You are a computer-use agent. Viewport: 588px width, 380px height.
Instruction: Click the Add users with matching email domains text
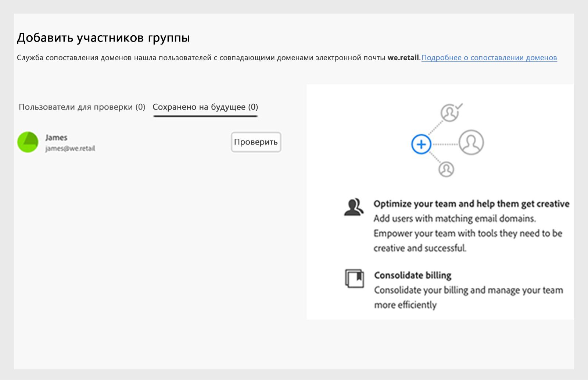[455, 219]
